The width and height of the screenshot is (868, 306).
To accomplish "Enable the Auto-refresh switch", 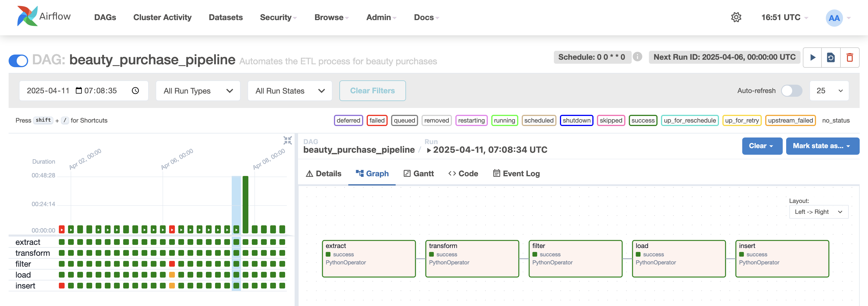I will [x=792, y=91].
